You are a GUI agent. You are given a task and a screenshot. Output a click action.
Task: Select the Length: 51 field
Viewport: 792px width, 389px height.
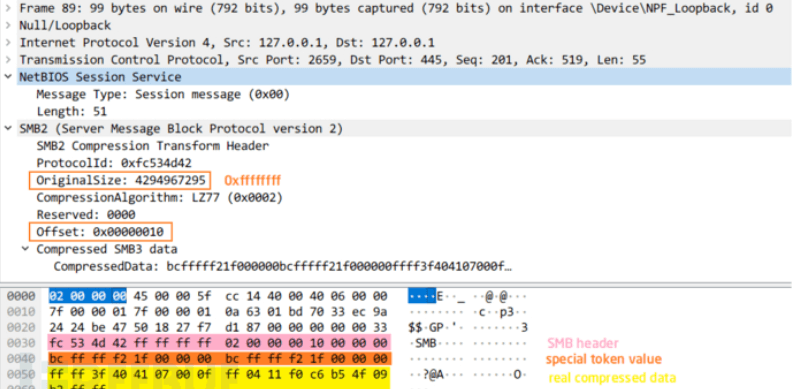point(71,112)
